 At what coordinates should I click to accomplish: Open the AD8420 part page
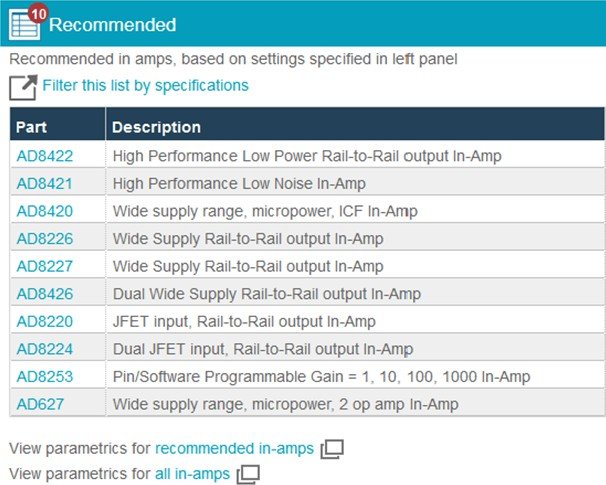45,211
